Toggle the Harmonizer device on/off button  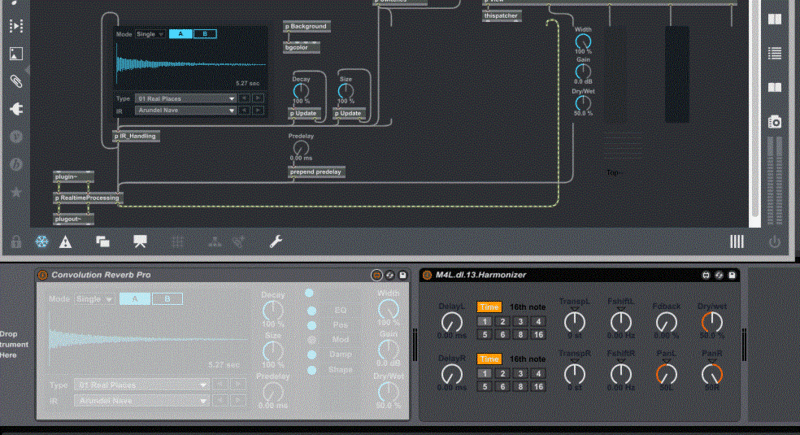[x=427, y=275]
